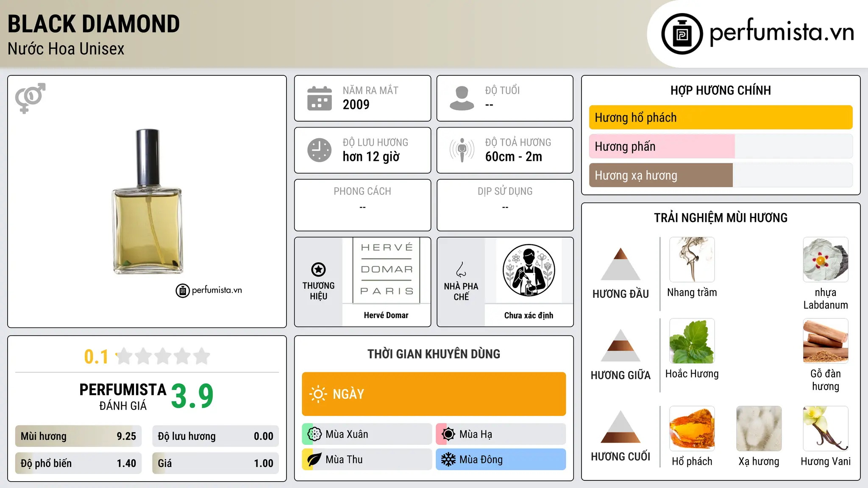This screenshot has height=488, width=868.
Task: Select the Mùa Đông season bar
Action: point(501,460)
